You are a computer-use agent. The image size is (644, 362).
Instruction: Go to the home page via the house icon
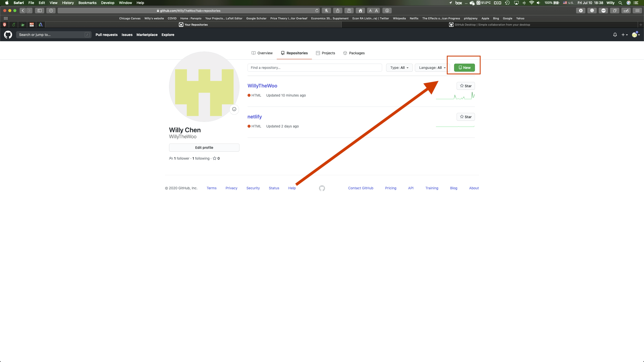pyautogui.click(x=360, y=11)
